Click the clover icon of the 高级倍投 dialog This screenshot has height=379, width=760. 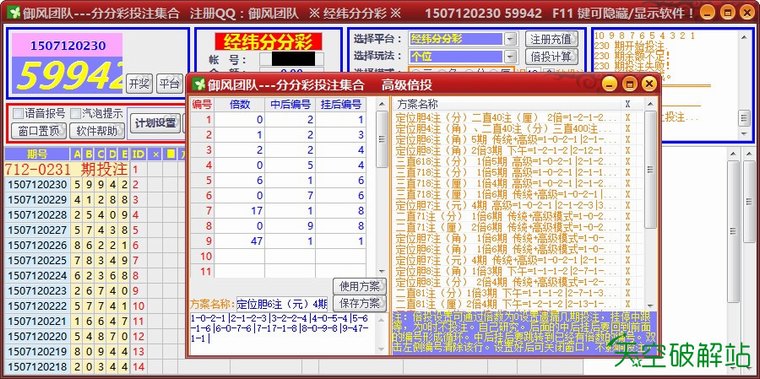point(199,84)
